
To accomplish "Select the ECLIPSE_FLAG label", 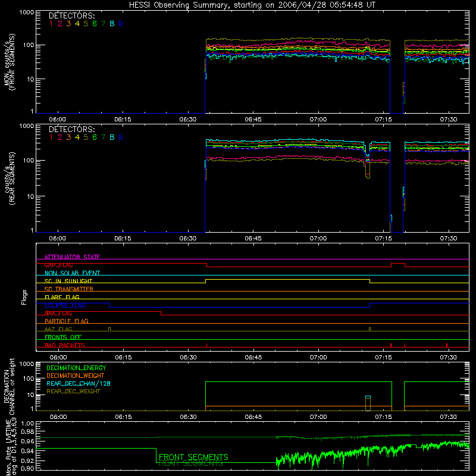I will 65,305.
